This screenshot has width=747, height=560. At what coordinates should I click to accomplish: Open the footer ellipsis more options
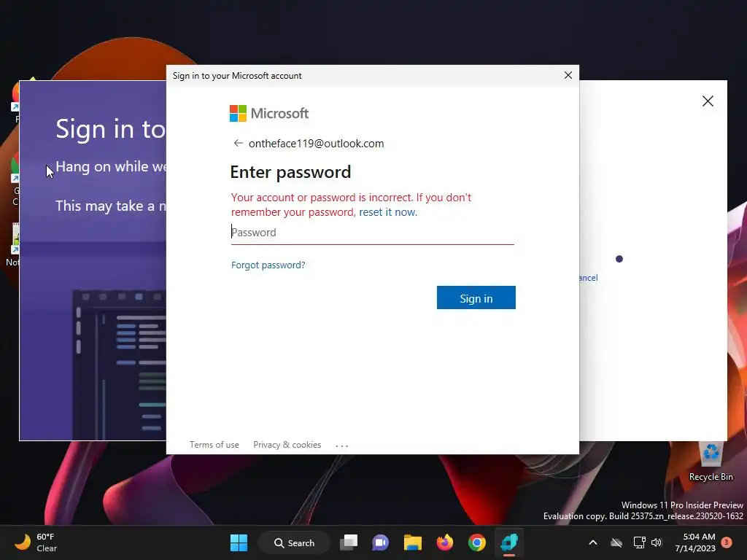[x=342, y=446]
